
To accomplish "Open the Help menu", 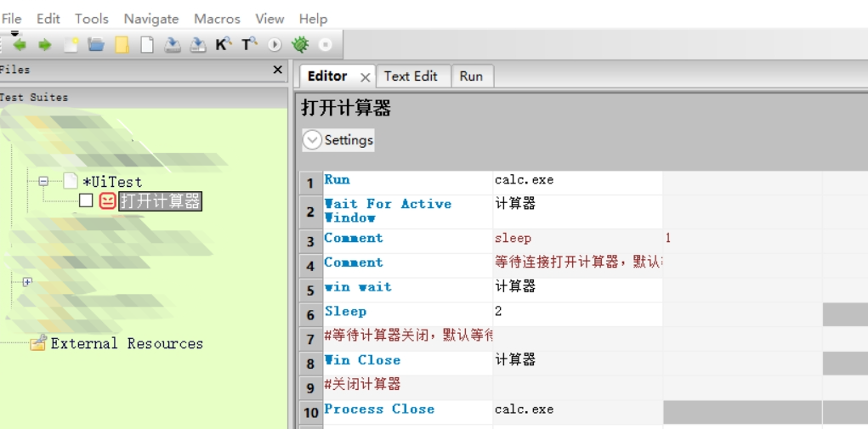I will pyautogui.click(x=314, y=19).
